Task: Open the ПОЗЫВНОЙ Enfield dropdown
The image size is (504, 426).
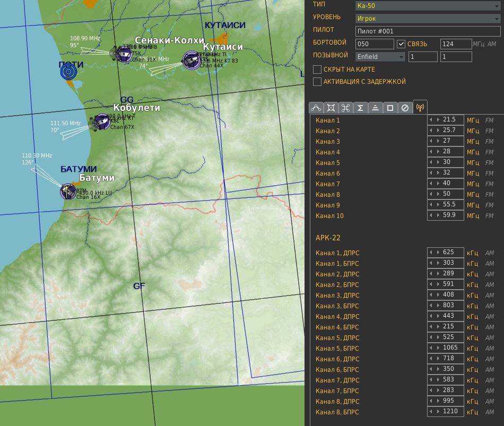Action: point(380,57)
